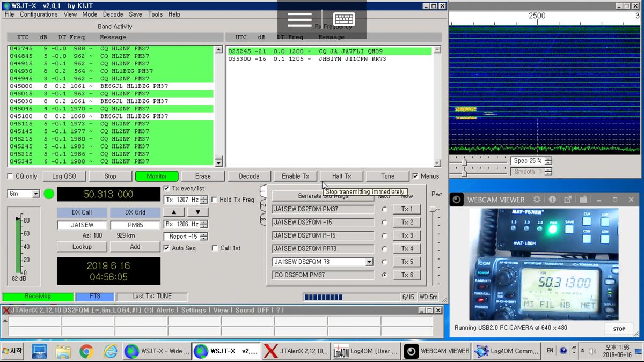
Task: Open the on-screen keyboard overlay icon
Action: click(x=344, y=19)
